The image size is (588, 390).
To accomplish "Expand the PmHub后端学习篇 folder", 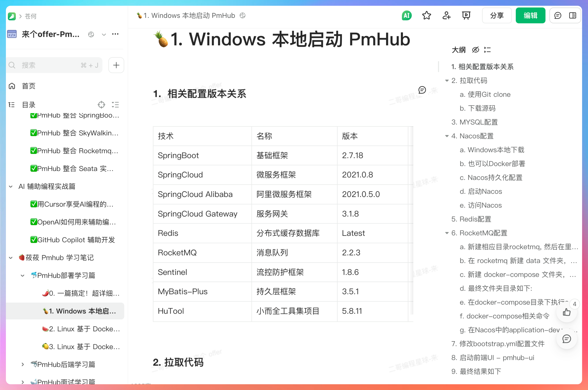I will click(x=23, y=364).
